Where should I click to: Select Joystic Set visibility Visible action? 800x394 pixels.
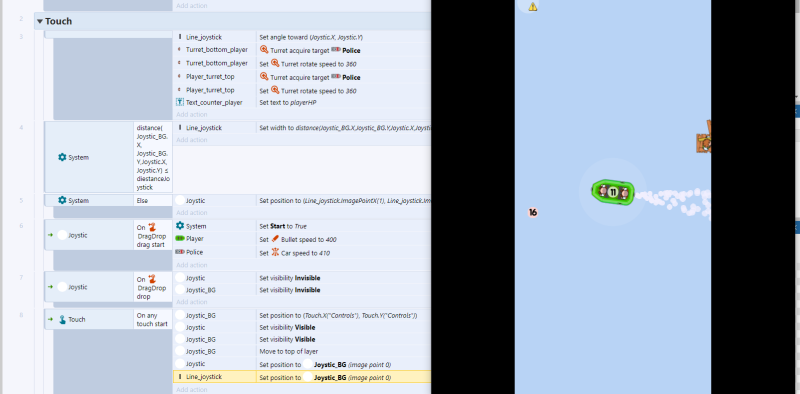287,327
